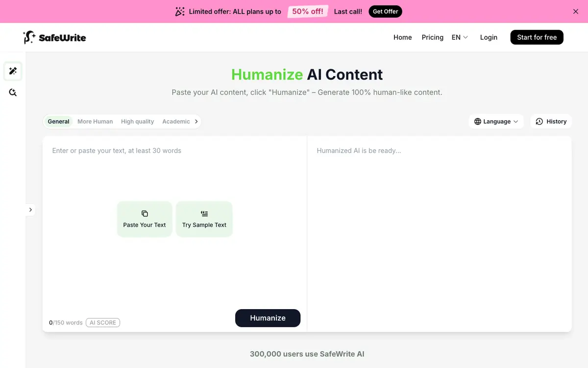Click Try Sample Text button
This screenshot has width=588, height=368.
click(204, 219)
